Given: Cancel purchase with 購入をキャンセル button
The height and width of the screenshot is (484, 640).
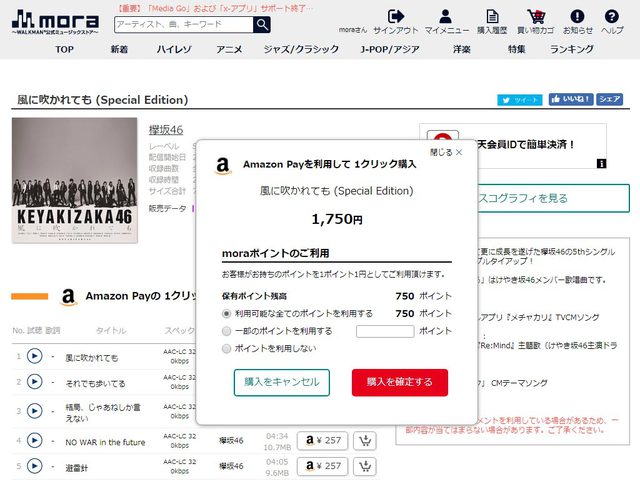Looking at the screenshot, I should pyautogui.click(x=281, y=382).
